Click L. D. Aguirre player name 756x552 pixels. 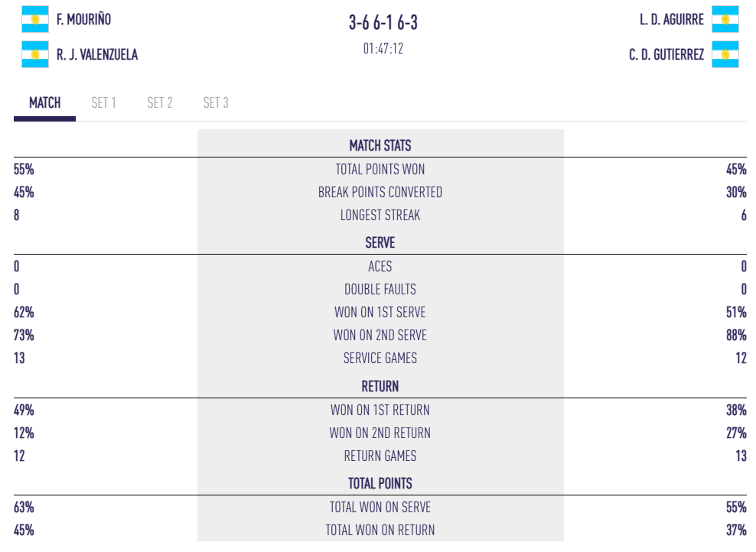pos(671,19)
